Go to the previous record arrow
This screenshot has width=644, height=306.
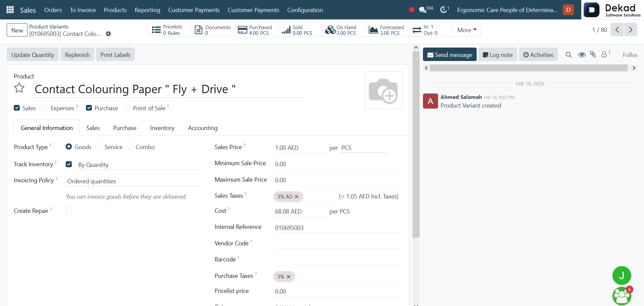pyautogui.click(x=617, y=29)
